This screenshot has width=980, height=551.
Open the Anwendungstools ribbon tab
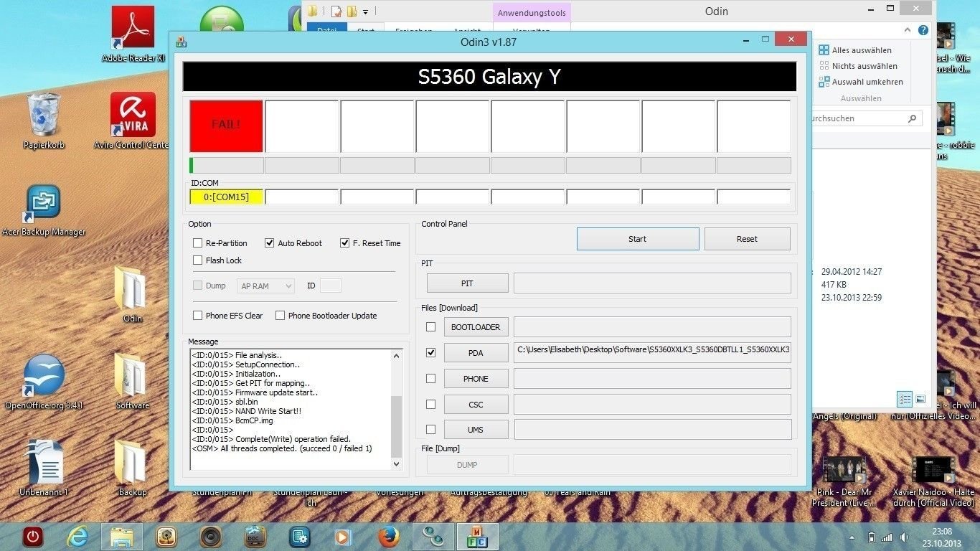(532, 13)
